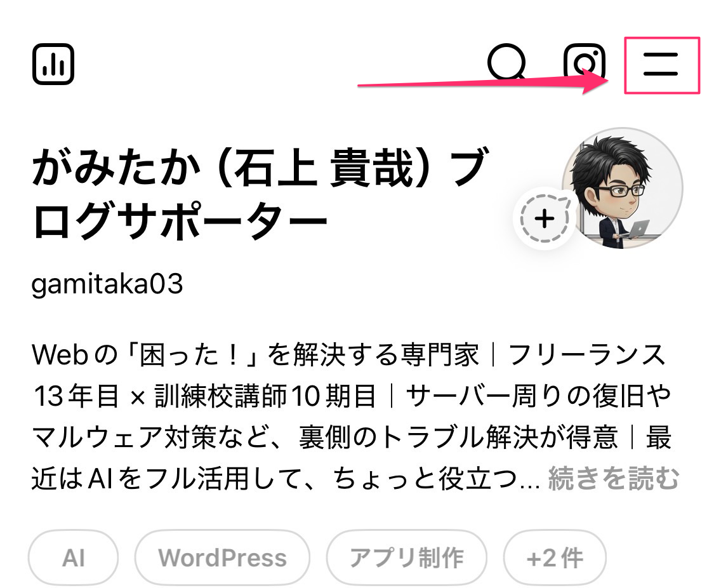Tap the dashed plus bubble icon
Viewport: 714px width, 588px height.
tap(545, 219)
